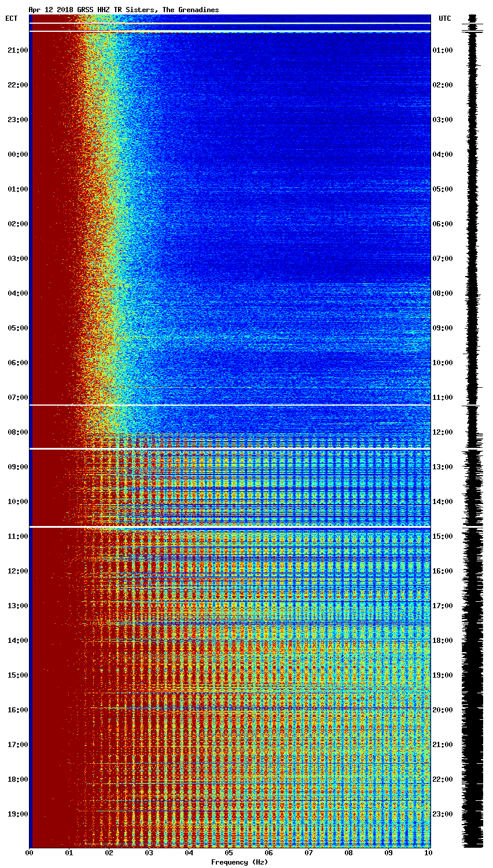Select the 22:00 ECT time tick label
Screen dimensions: 493x868
tap(17, 85)
